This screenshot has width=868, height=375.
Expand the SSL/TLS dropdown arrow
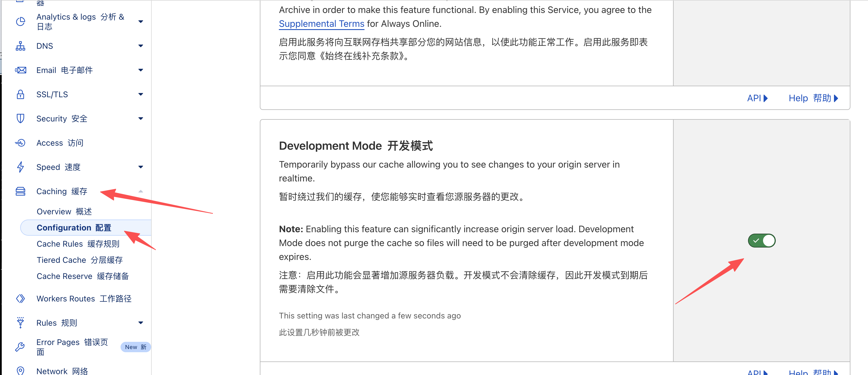(140, 94)
